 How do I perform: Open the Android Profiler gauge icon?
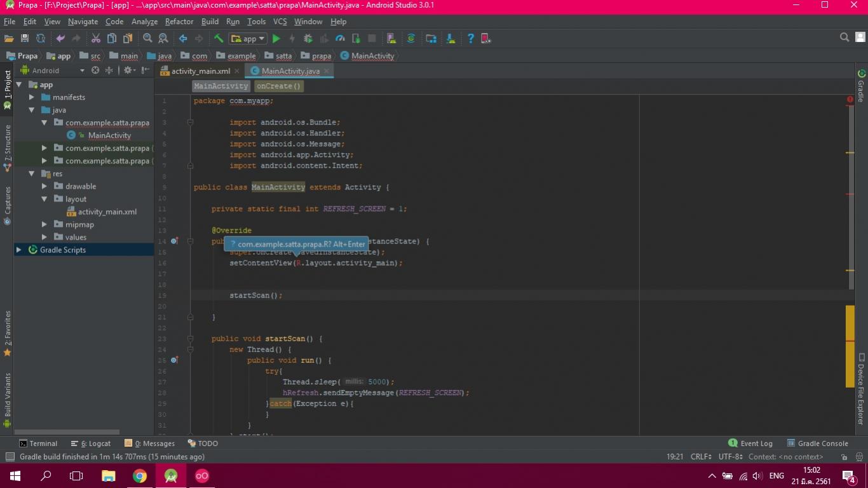point(340,39)
